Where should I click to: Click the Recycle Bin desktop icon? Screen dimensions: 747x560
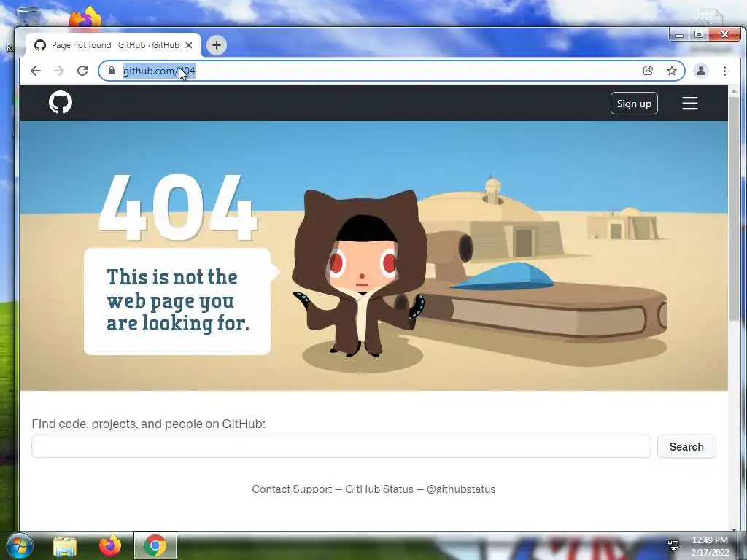point(28,17)
